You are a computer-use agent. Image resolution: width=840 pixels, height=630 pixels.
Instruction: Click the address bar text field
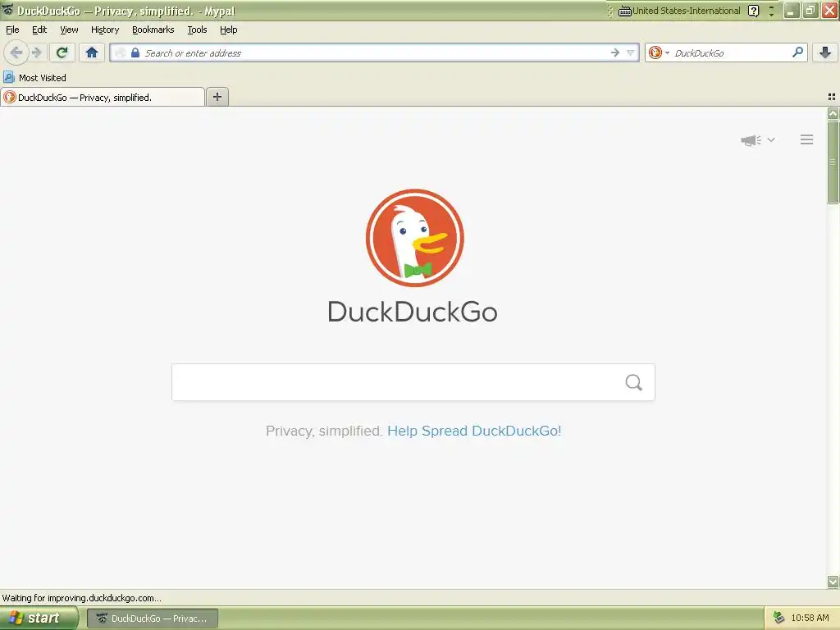[375, 52]
